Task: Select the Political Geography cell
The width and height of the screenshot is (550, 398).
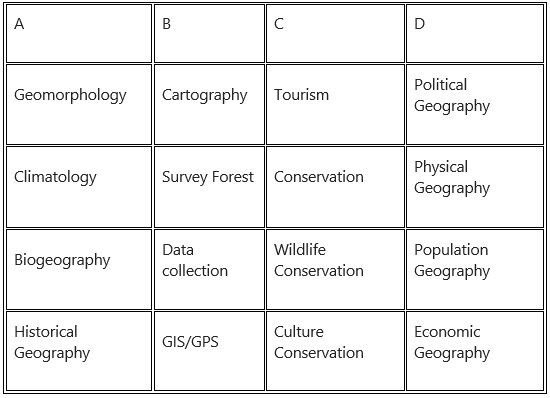Action: (475, 104)
